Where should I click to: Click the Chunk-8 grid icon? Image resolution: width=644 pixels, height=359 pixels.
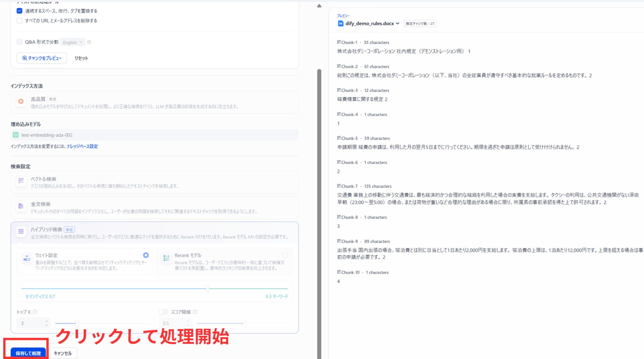pos(339,217)
